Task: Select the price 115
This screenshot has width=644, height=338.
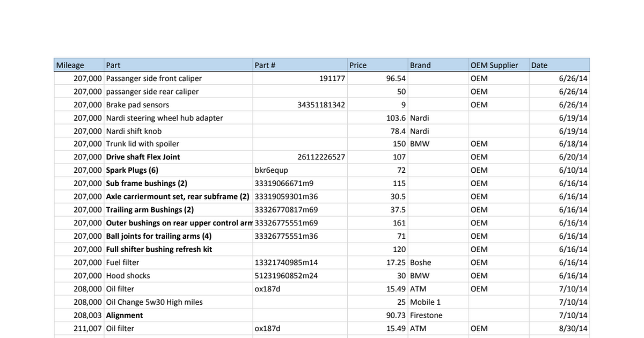Action: 378,183
